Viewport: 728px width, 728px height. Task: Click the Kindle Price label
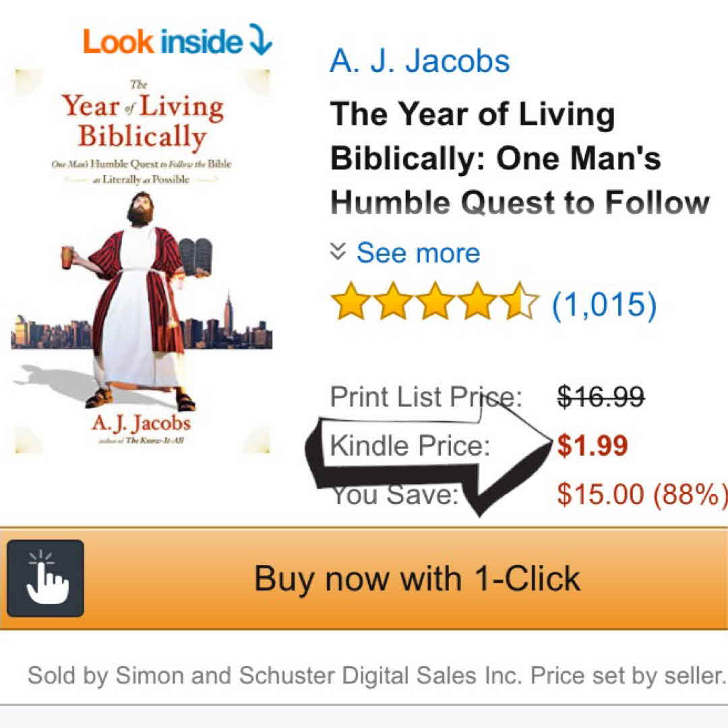(x=410, y=446)
